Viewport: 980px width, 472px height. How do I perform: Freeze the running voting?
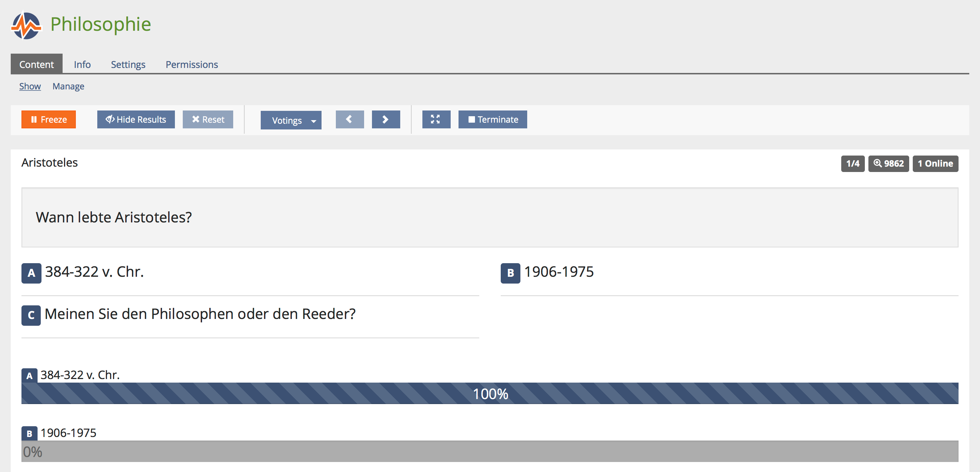click(48, 119)
